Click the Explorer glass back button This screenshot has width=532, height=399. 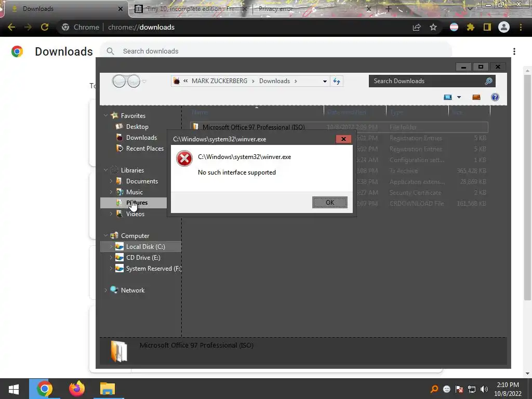(x=119, y=81)
